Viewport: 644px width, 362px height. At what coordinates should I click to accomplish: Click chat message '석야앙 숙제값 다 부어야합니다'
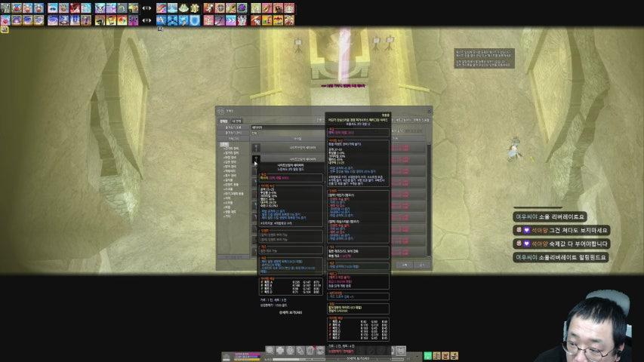point(562,244)
